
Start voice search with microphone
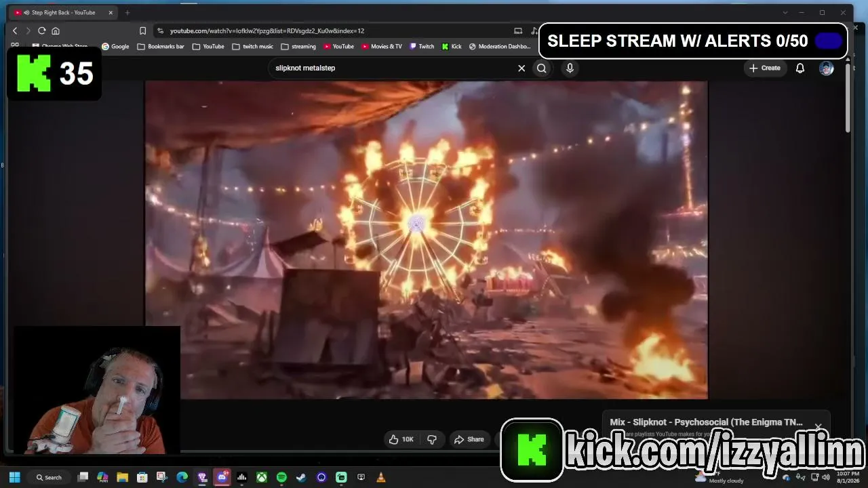570,68
